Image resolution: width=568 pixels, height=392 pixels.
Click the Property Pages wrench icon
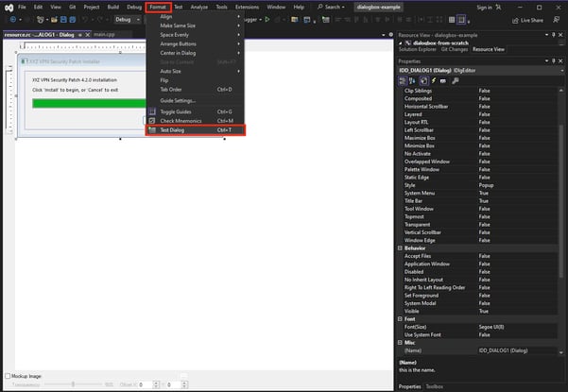click(455, 81)
